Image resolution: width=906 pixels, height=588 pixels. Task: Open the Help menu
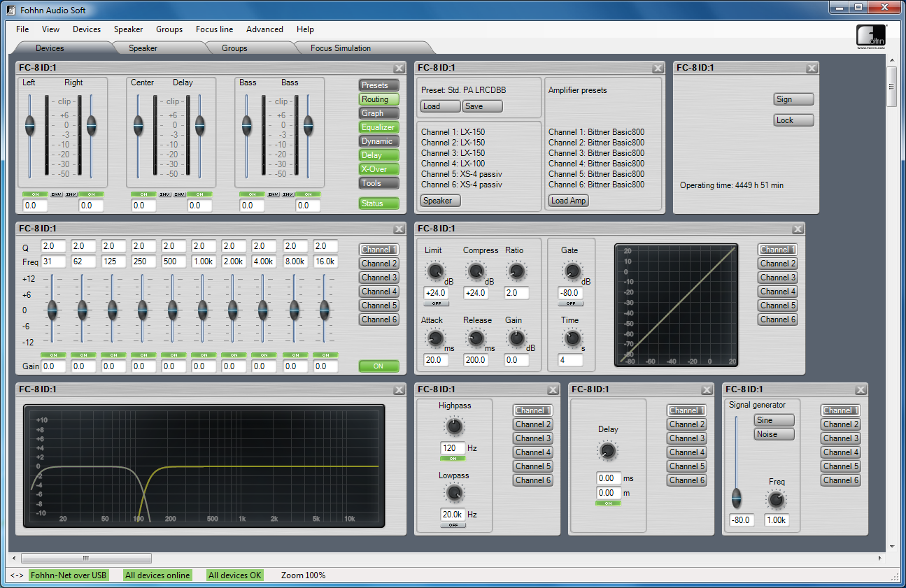(x=305, y=29)
